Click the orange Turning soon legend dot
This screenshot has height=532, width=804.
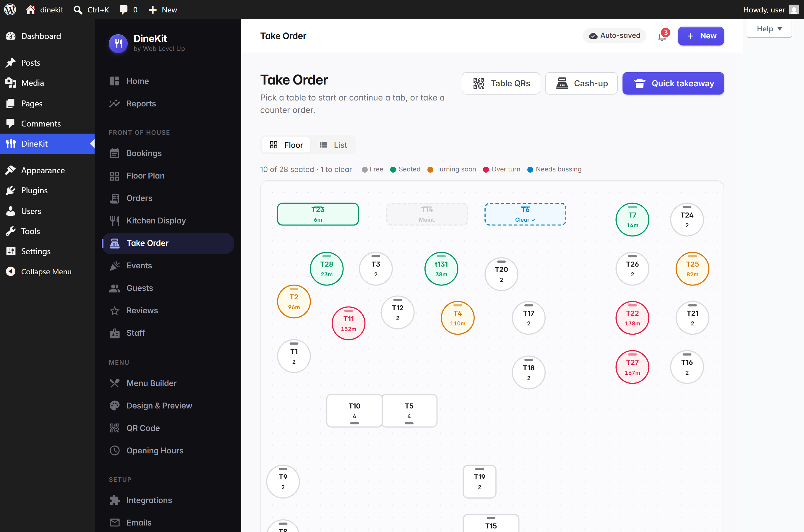pos(430,170)
